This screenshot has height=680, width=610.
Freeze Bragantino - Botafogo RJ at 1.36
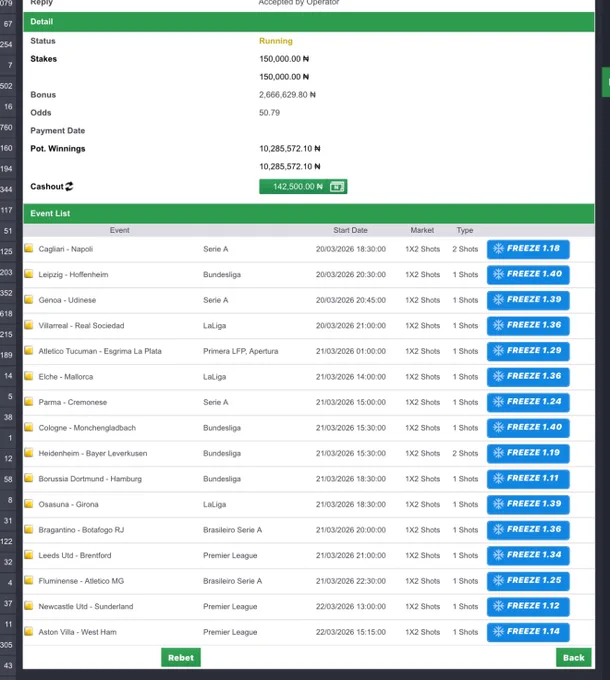[528, 530]
